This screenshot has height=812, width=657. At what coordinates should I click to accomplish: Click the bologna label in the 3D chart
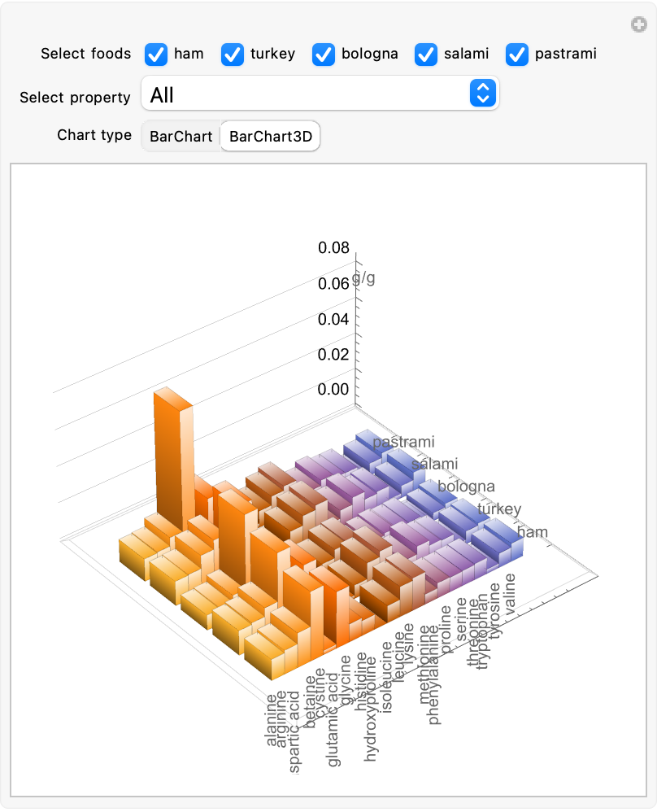466,487
